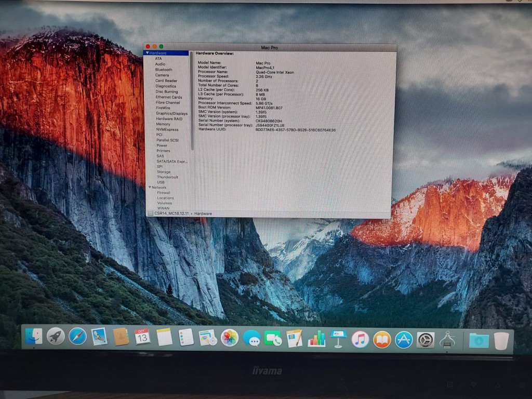532x399 pixels.
Task: Select SATA/SATA Express in the sidebar
Action: click(172, 162)
